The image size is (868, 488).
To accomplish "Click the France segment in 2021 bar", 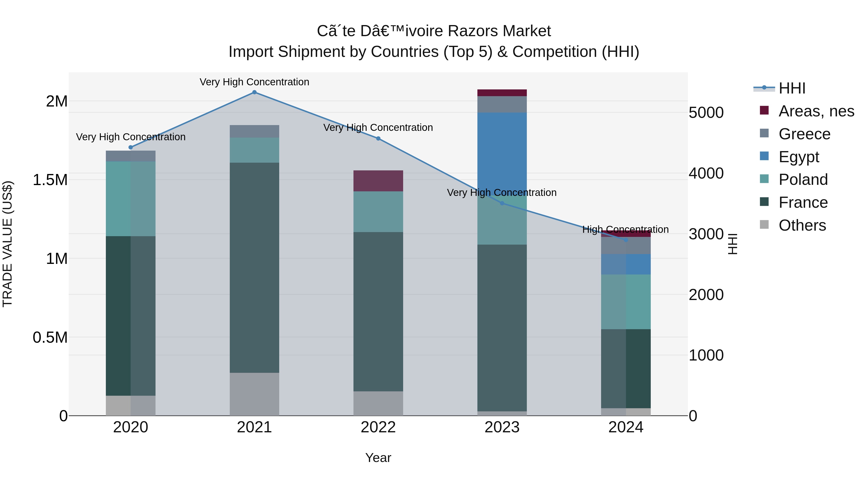I will pos(254,268).
